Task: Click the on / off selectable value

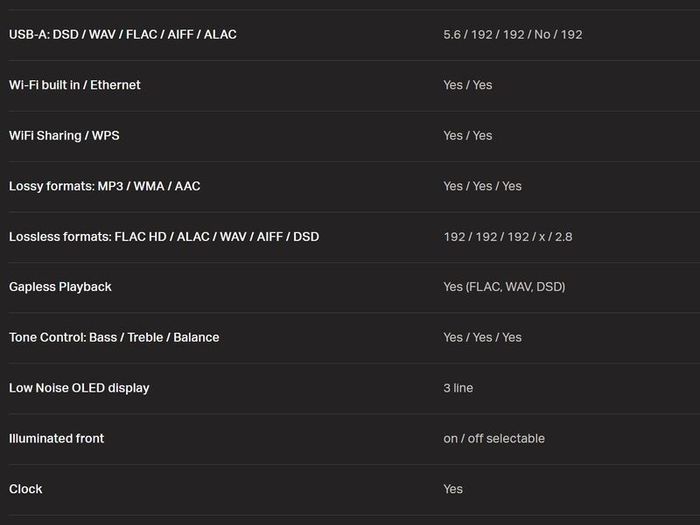Action: coord(494,438)
